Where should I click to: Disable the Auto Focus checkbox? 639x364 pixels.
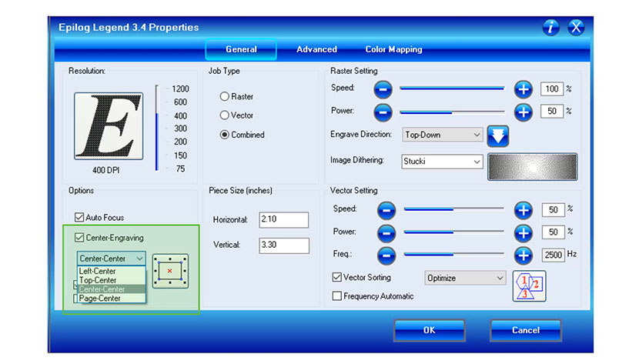(79, 218)
